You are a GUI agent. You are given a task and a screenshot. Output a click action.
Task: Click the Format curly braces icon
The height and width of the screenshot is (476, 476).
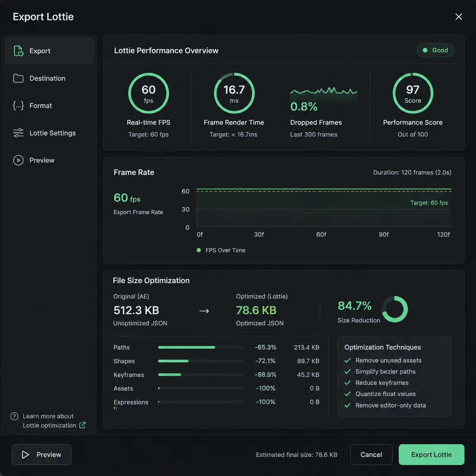pos(18,106)
